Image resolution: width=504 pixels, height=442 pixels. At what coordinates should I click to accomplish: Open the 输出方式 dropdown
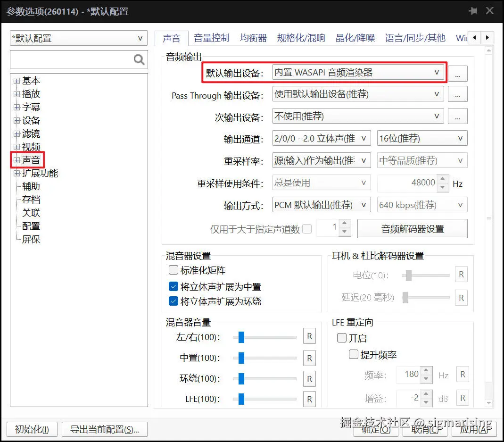click(x=321, y=205)
